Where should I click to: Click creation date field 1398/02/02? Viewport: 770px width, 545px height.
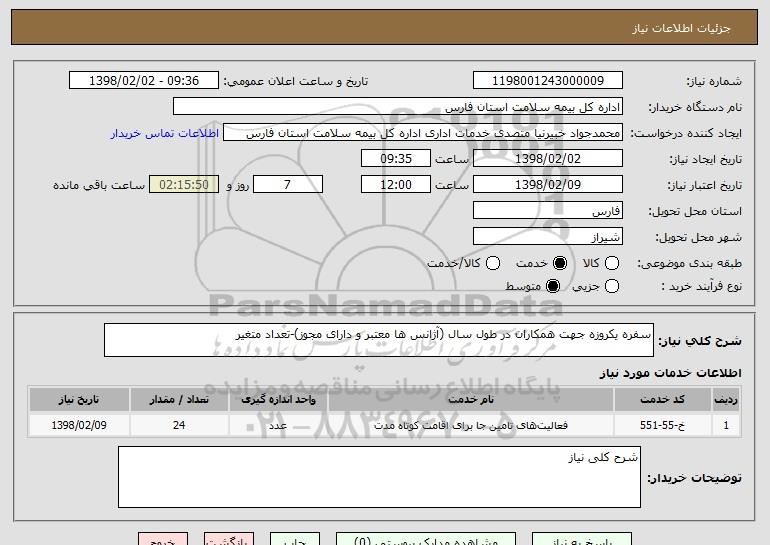(x=548, y=159)
